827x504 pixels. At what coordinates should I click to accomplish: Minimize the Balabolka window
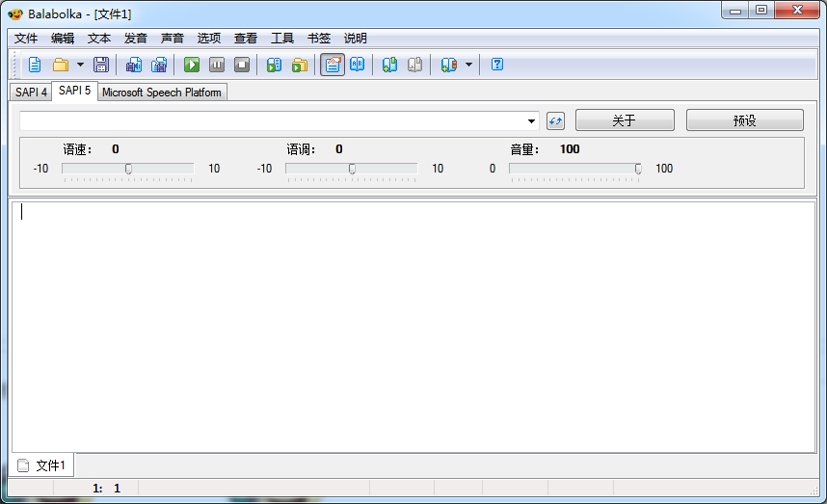pyautogui.click(x=735, y=10)
